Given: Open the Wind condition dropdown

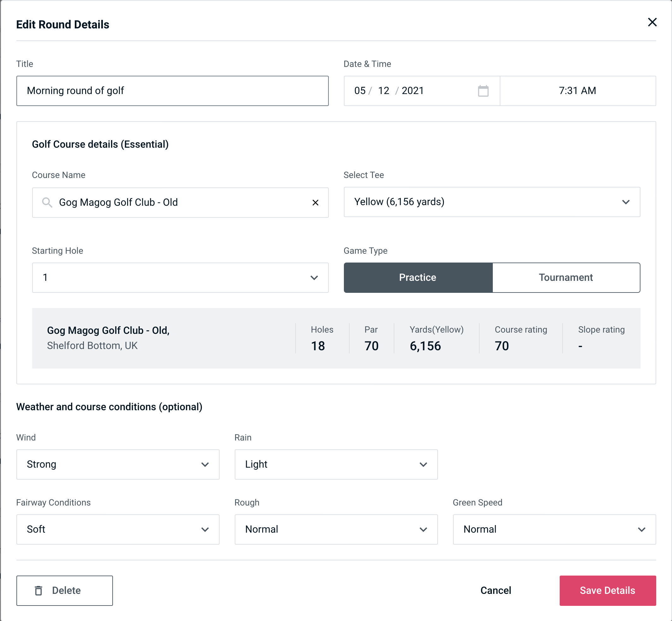Looking at the screenshot, I should (x=117, y=464).
